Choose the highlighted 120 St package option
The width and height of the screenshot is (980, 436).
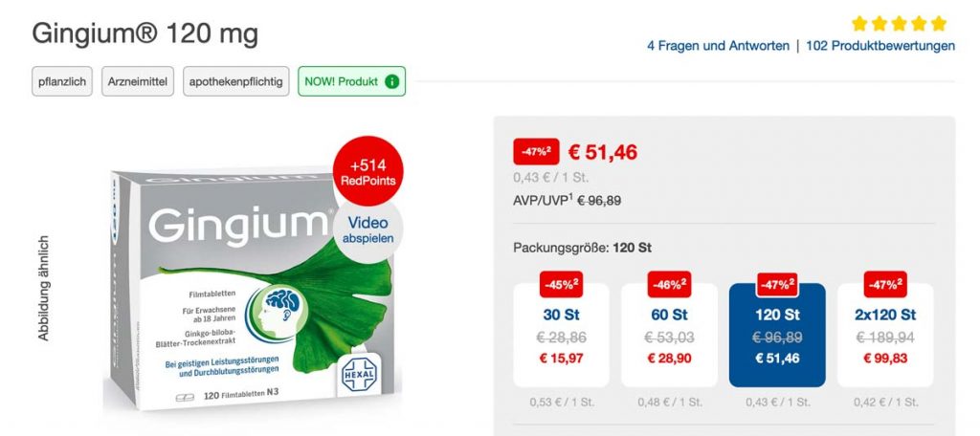[x=777, y=335]
